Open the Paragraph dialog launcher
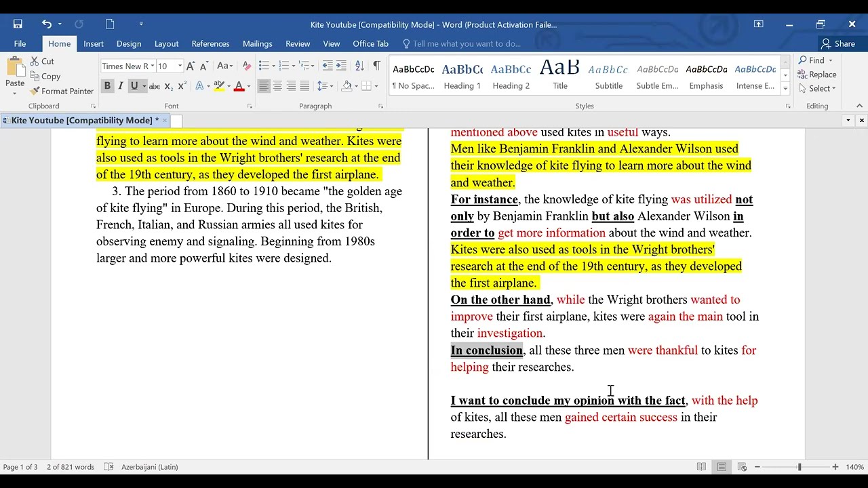868x488 pixels. [380, 106]
